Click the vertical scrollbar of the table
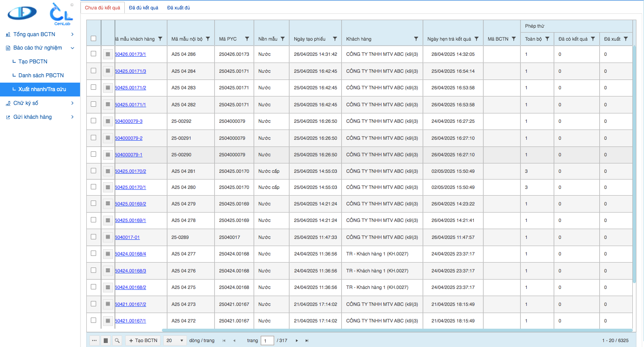 [634, 164]
